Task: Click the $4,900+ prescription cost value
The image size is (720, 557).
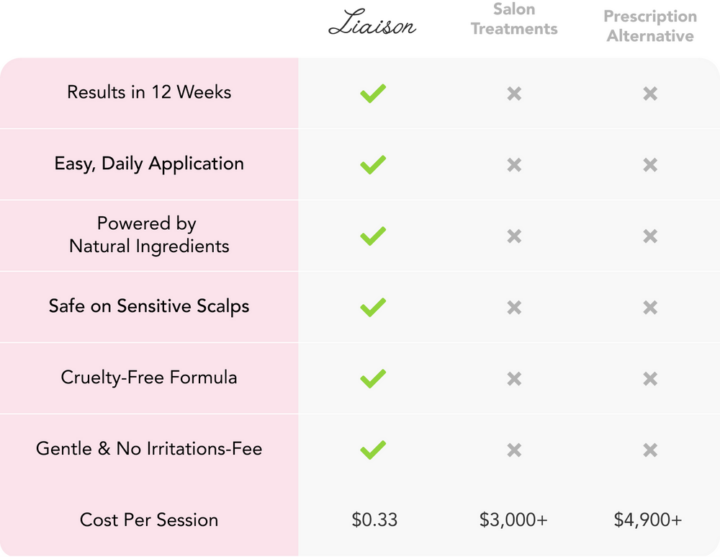Action: pos(650,520)
